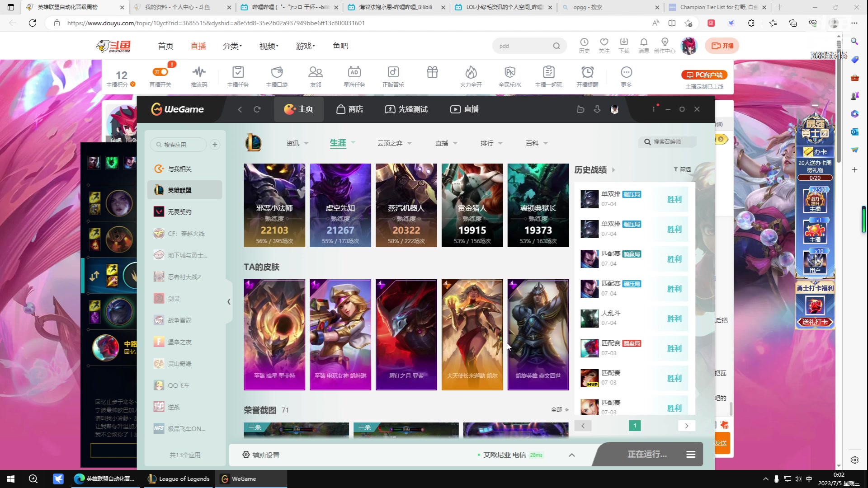Image resolution: width=868 pixels, height=488 pixels.
Task: Open Douyu 消息 bell icon
Action: pyautogui.click(x=644, y=45)
